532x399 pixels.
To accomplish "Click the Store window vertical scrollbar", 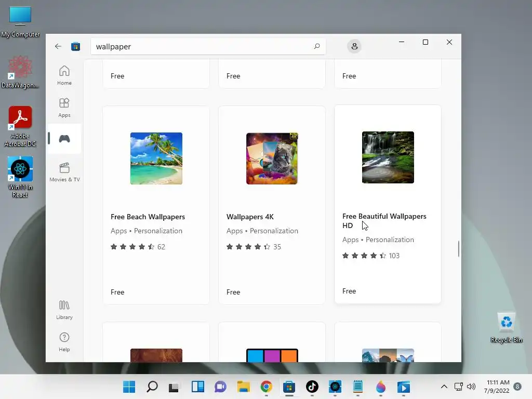I will click(458, 249).
